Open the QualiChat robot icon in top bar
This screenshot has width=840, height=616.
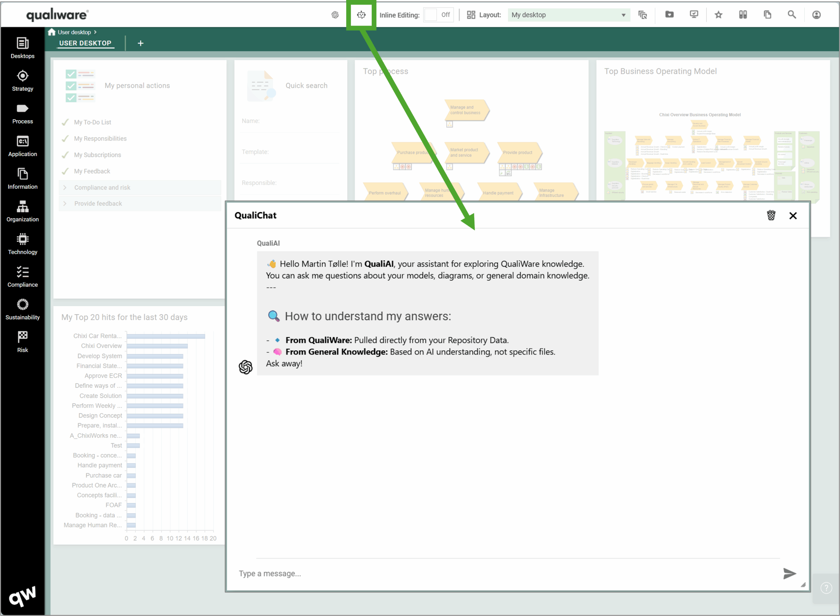pyautogui.click(x=361, y=15)
